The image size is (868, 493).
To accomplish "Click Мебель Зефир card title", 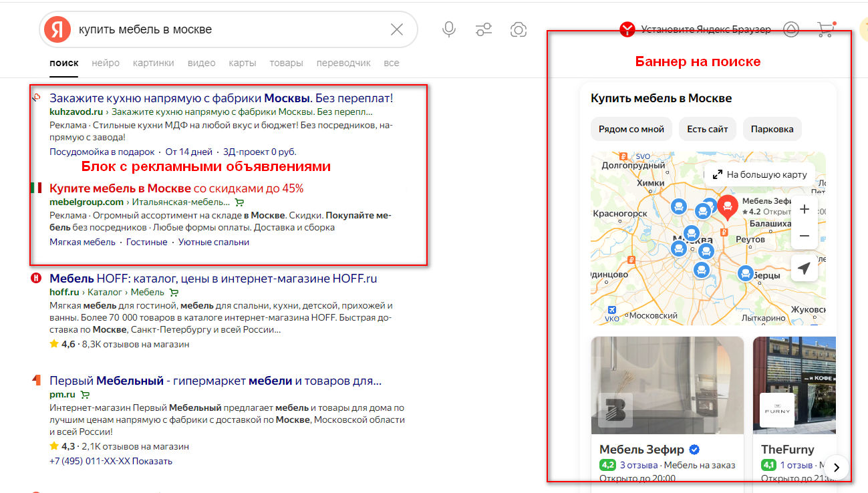I will pyautogui.click(x=642, y=450).
